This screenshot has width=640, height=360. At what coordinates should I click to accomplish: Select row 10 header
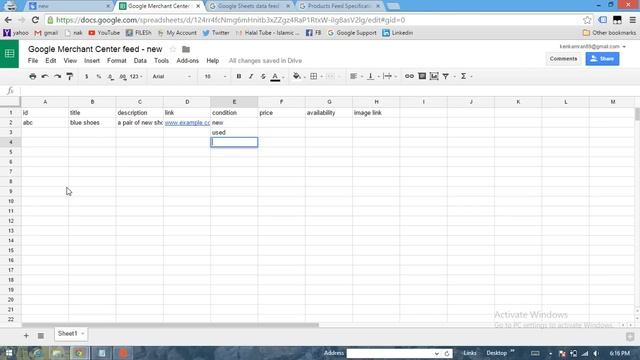(x=11, y=201)
